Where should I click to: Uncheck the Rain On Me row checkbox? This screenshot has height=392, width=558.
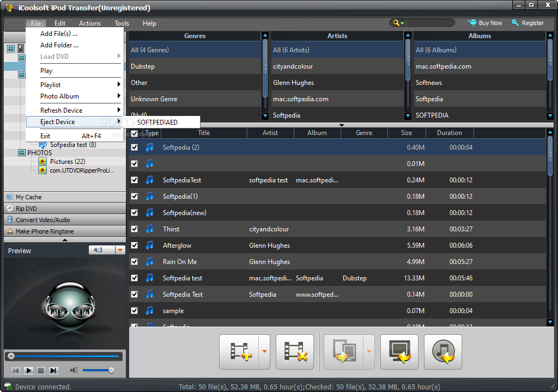pos(135,262)
